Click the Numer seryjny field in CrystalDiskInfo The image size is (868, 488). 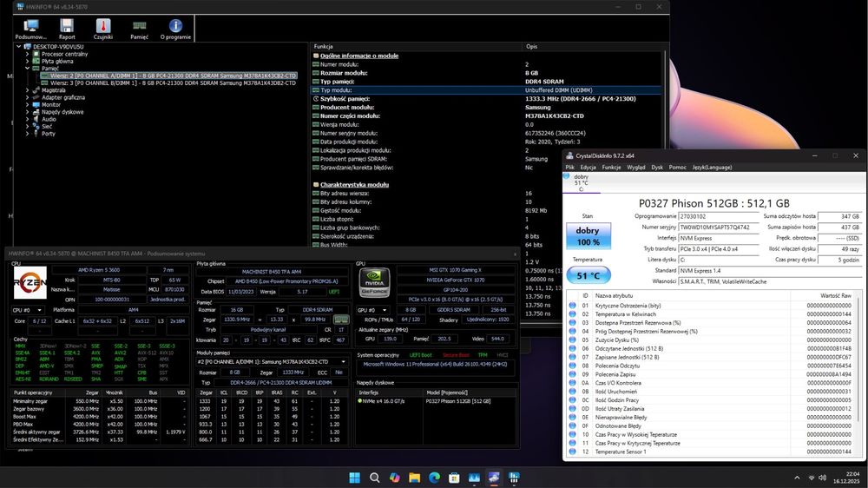pos(718,228)
